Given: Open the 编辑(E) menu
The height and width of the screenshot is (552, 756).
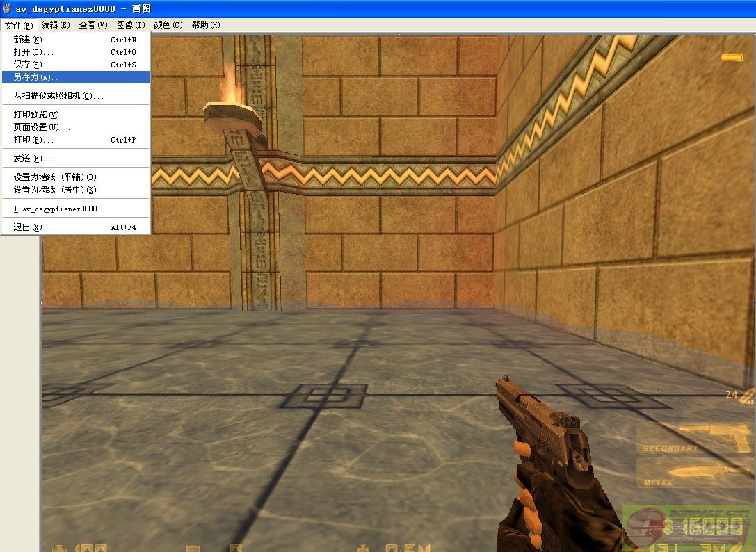Looking at the screenshot, I should [x=55, y=25].
